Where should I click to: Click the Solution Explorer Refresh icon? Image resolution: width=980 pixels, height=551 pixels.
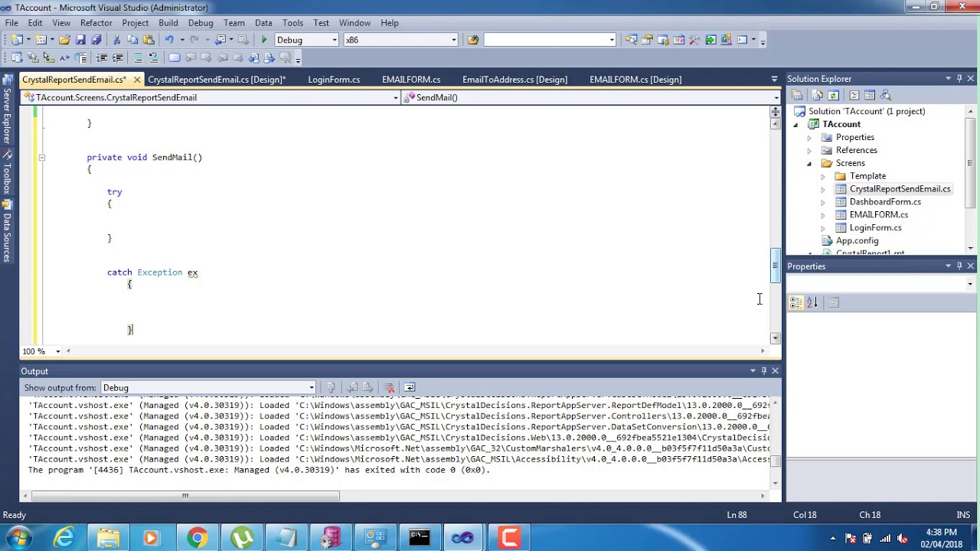834,95
